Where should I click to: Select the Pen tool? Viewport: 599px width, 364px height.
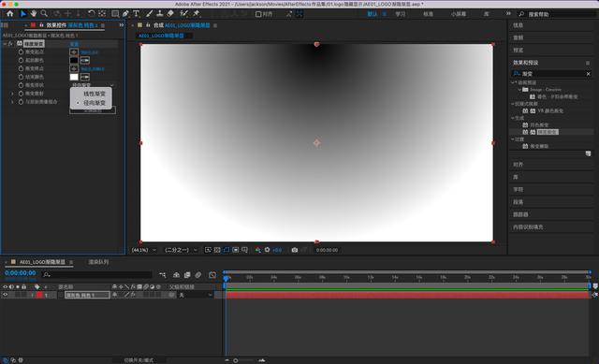[125, 14]
